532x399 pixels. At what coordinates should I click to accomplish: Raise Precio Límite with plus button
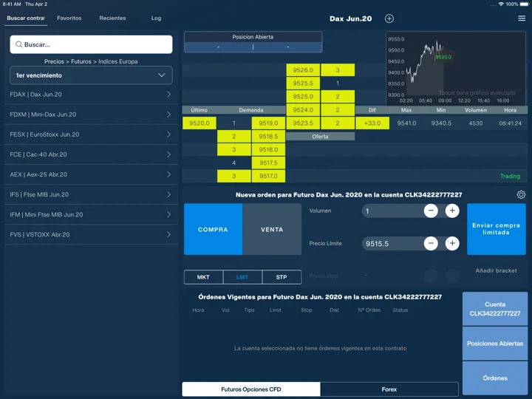(452, 243)
